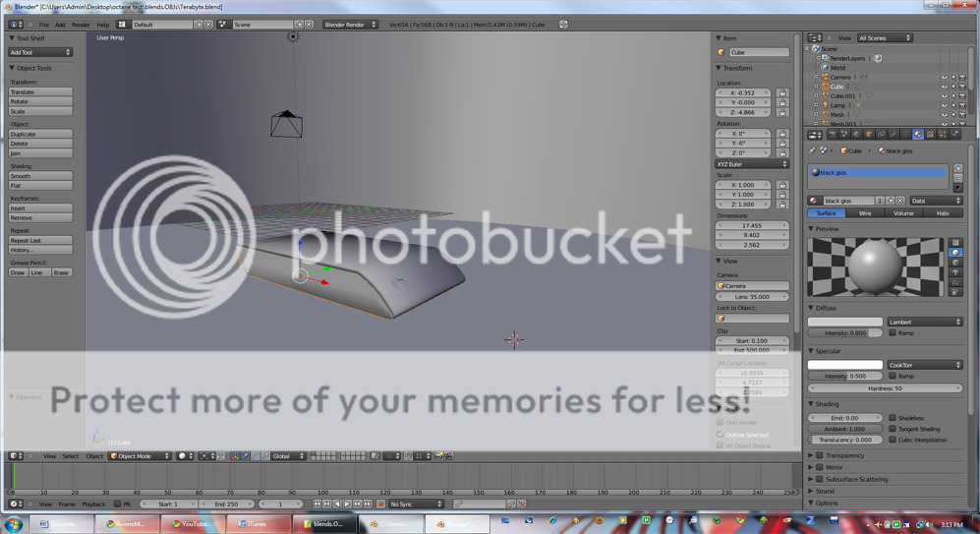Image resolution: width=980 pixels, height=534 pixels.
Task: Toggle visibility eye for Camera
Action: (945, 77)
